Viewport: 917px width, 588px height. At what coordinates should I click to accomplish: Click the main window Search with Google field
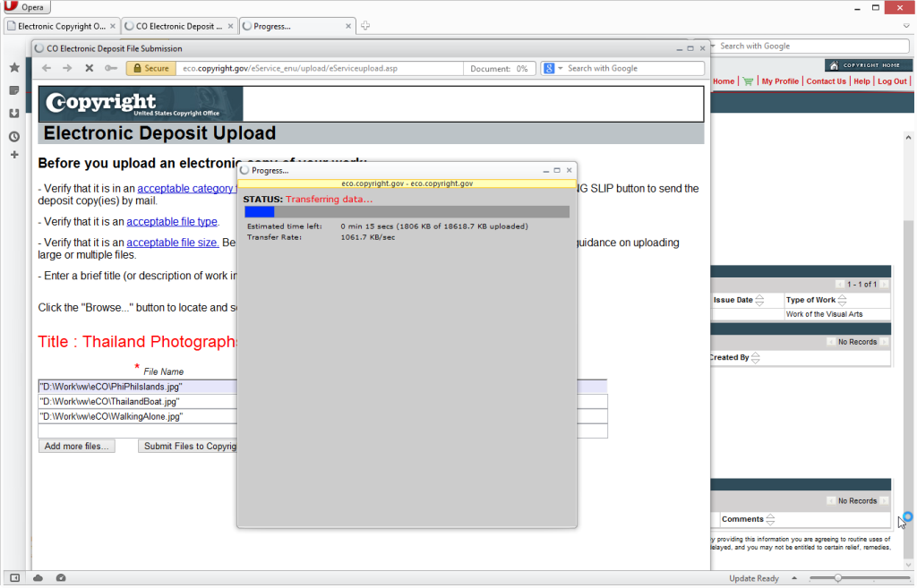pos(811,47)
